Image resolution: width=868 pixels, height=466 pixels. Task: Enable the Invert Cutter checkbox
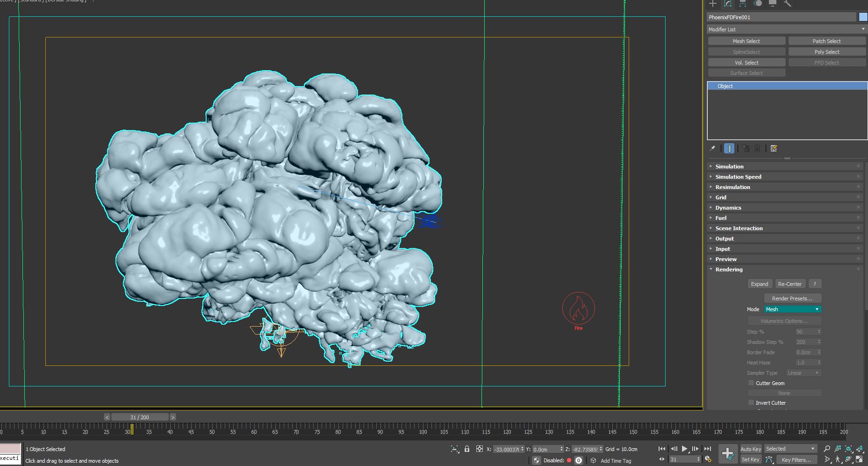click(751, 403)
